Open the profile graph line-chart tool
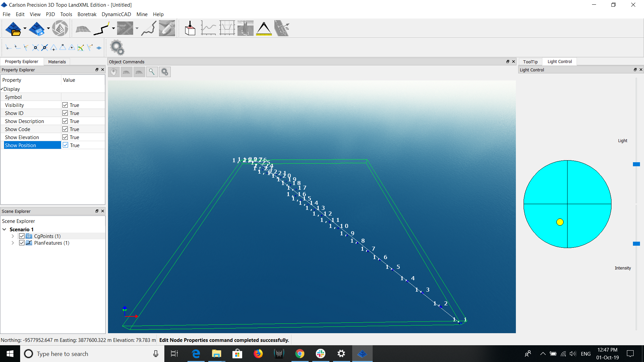The width and height of the screenshot is (644, 362). coord(208,28)
